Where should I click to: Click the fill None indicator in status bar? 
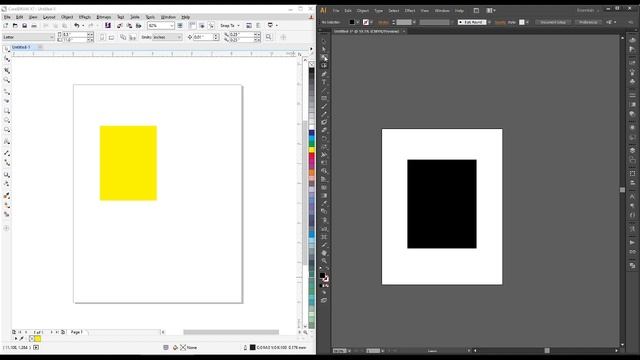(188, 348)
